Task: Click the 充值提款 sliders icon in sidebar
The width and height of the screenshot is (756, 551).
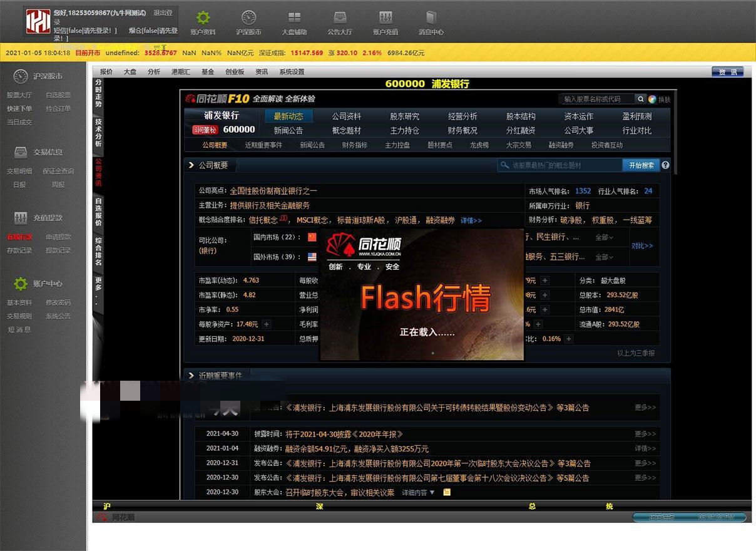Action: point(21,217)
